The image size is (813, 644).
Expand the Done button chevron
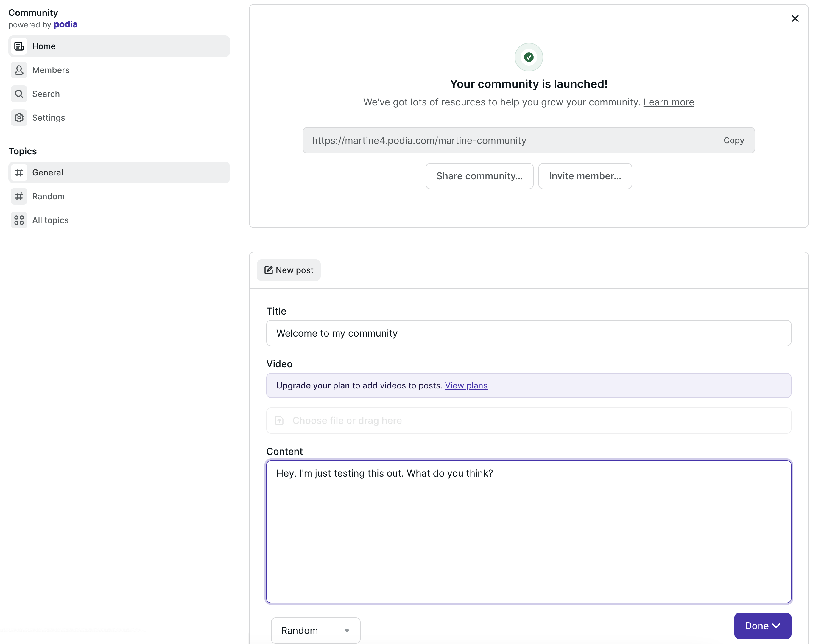pos(776,626)
